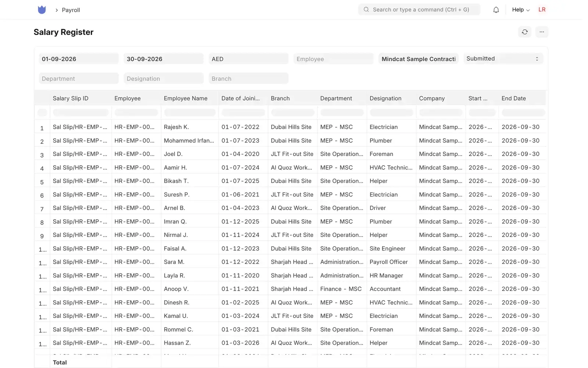This screenshot has width=588, height=368.
Task: Click Finance - MSC department cell
Action: pos(342,289)
